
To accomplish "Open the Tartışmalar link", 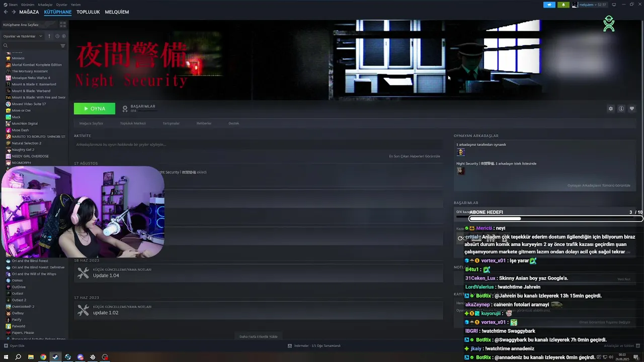I will (171, 123).
